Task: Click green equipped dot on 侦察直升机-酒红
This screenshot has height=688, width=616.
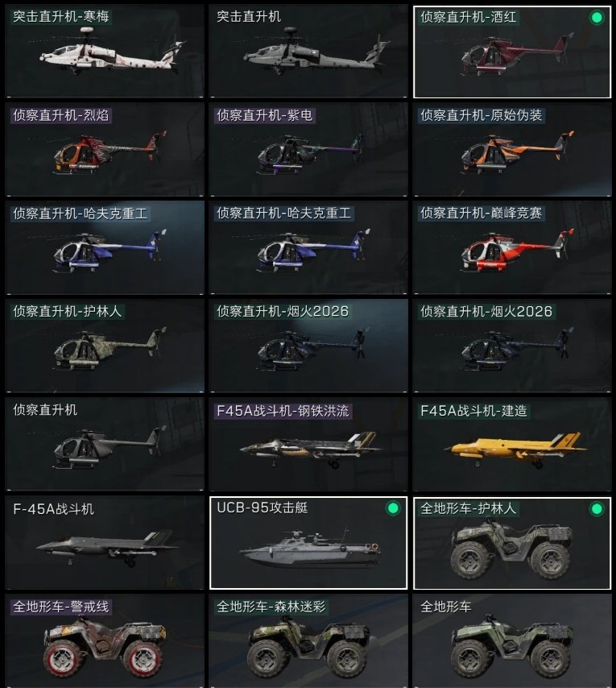Action: (597, 18)
